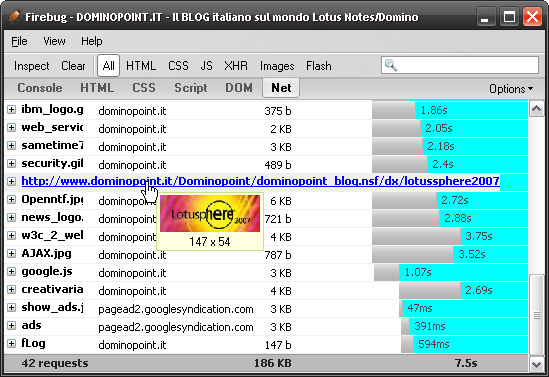Expand the AJAX.jpg request row
This screenshot has width=549, height=377.
coord(11,253)
